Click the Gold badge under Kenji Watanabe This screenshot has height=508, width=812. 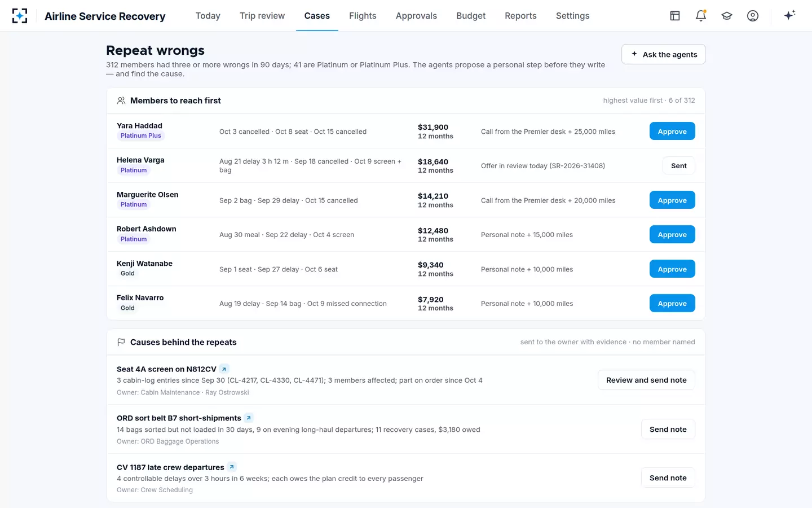click(127, 273)
